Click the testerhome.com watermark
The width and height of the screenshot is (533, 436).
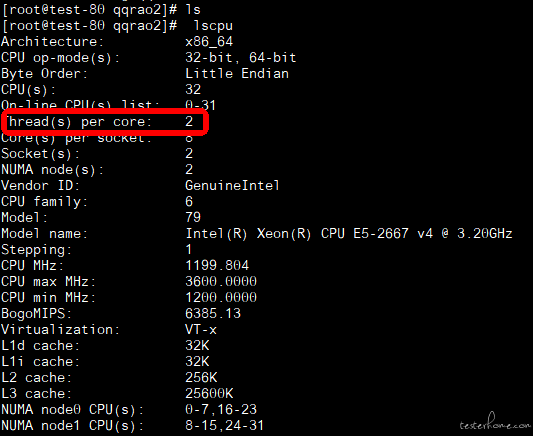tap(495, 422)
